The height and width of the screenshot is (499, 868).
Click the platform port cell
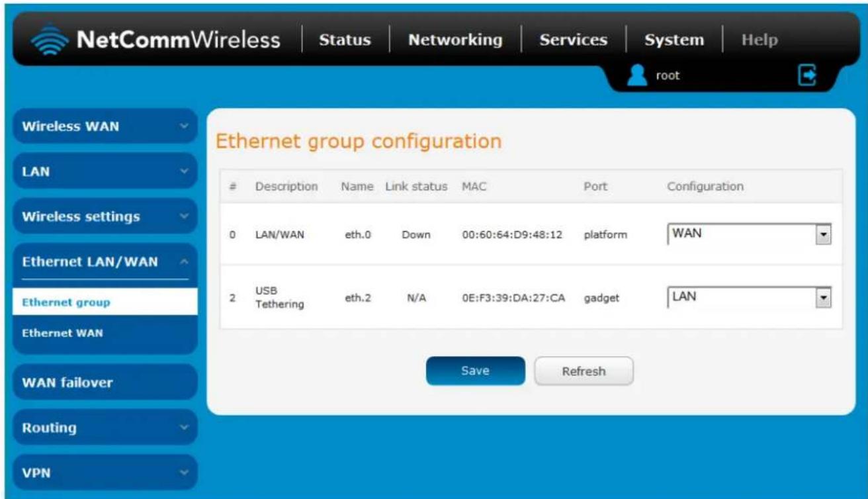(605, 234)
